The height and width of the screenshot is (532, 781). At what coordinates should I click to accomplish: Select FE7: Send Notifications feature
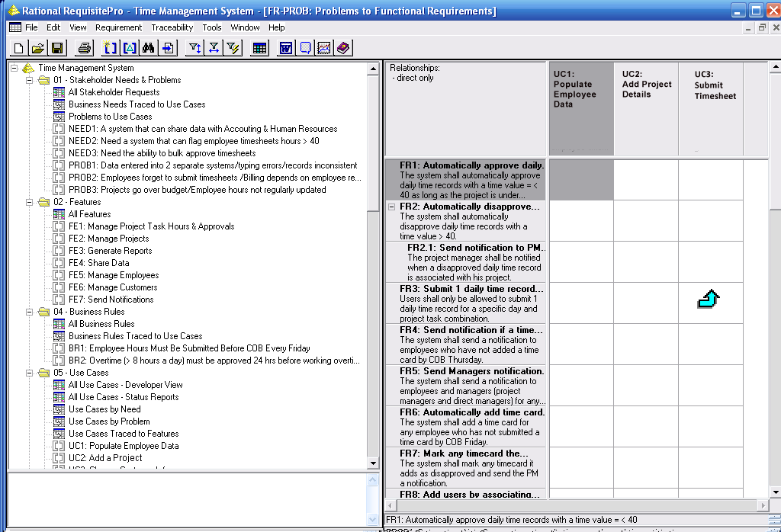(x=111, y=300)
